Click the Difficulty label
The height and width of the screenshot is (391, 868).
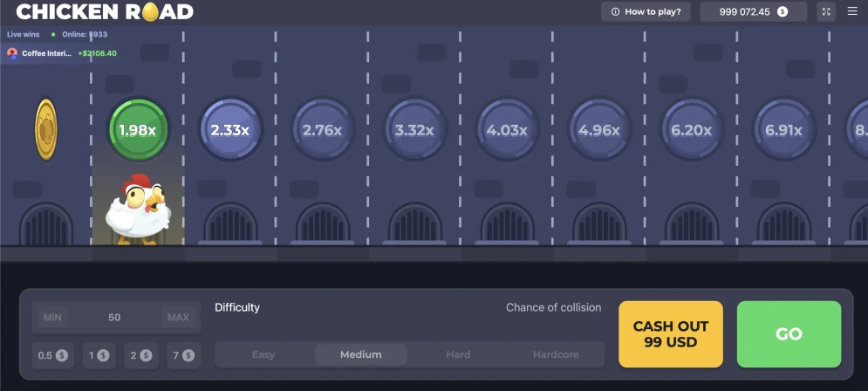237,307
